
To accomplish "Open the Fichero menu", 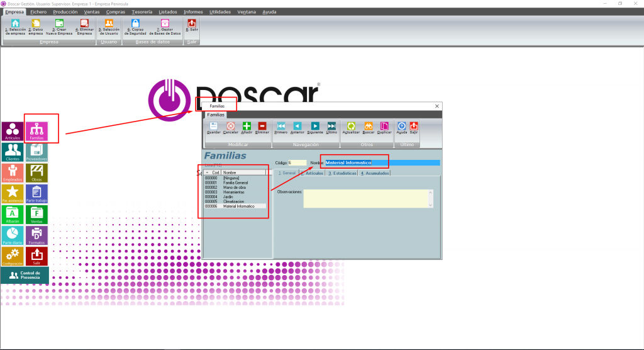I will 38,12.
